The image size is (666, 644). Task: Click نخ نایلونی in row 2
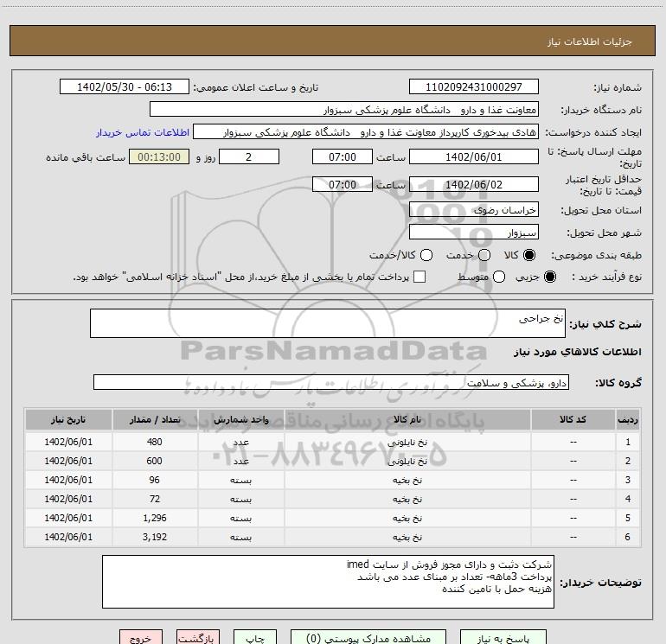point(407,462)
